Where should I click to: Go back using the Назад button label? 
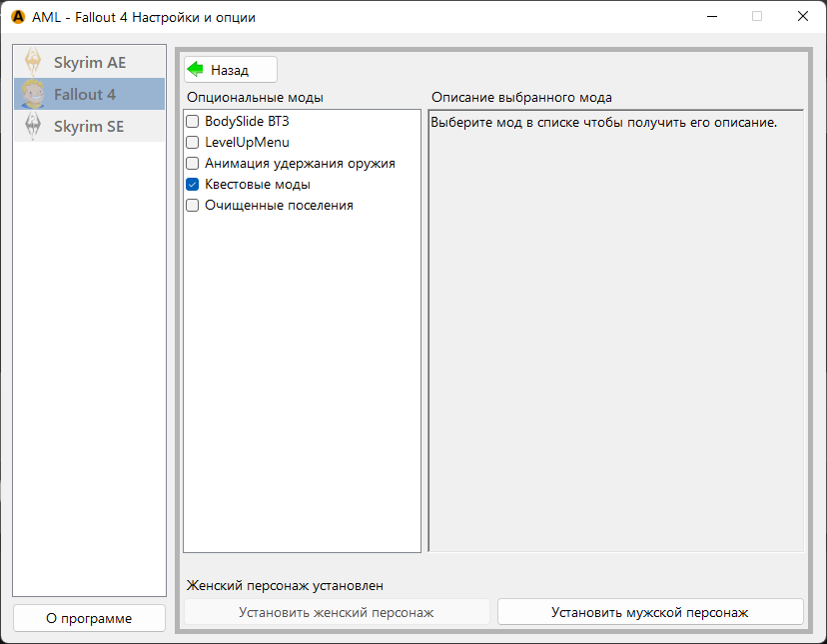coord(230,70)
